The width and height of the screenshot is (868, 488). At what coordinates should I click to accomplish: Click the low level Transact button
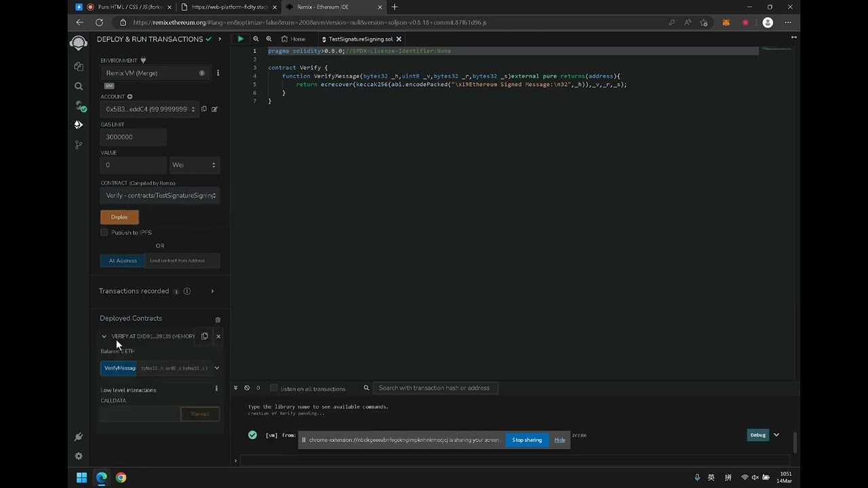pyautogui.click(x=200, y=414)
